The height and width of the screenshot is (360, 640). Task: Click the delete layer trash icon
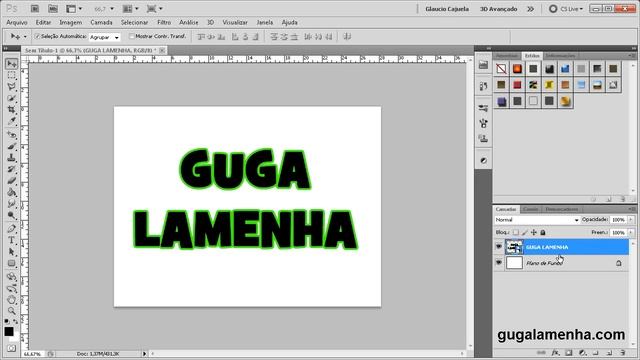[x=623, y=353]
